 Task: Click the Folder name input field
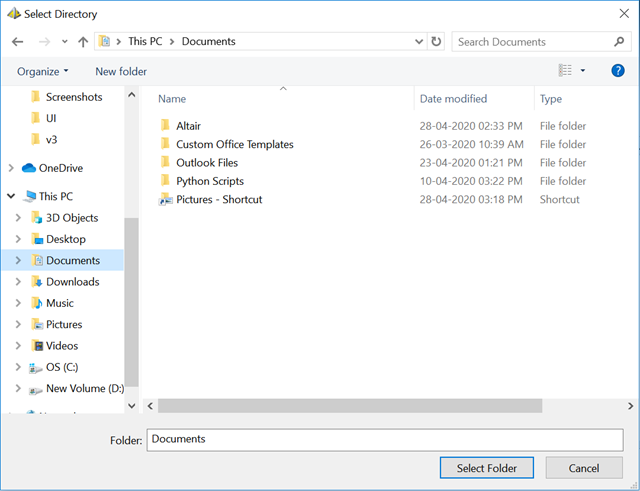point(385,440)
